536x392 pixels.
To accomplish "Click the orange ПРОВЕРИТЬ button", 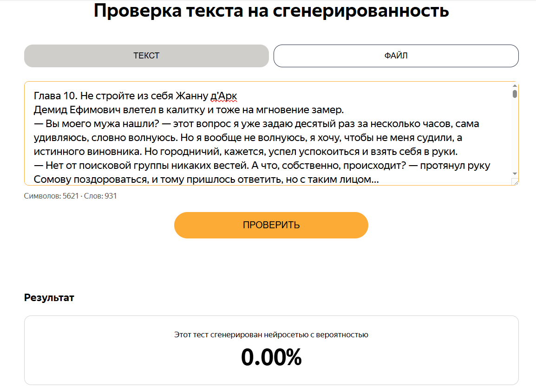I will pyautogui.click(x=271, y=225).
